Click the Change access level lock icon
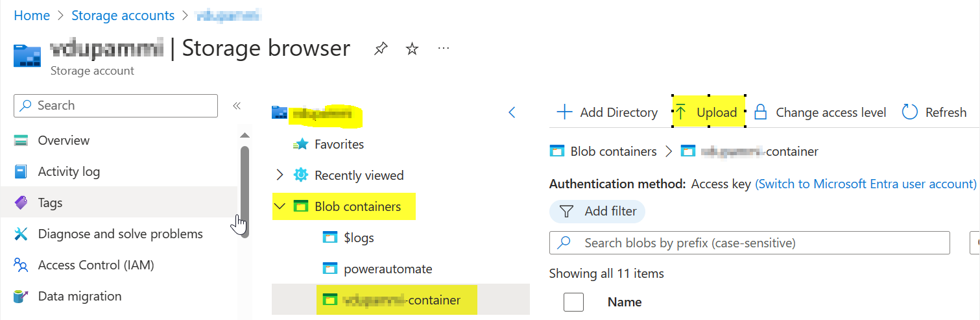Screen dimensions: 980x320 pyautogui.click(x=760, y=112)
